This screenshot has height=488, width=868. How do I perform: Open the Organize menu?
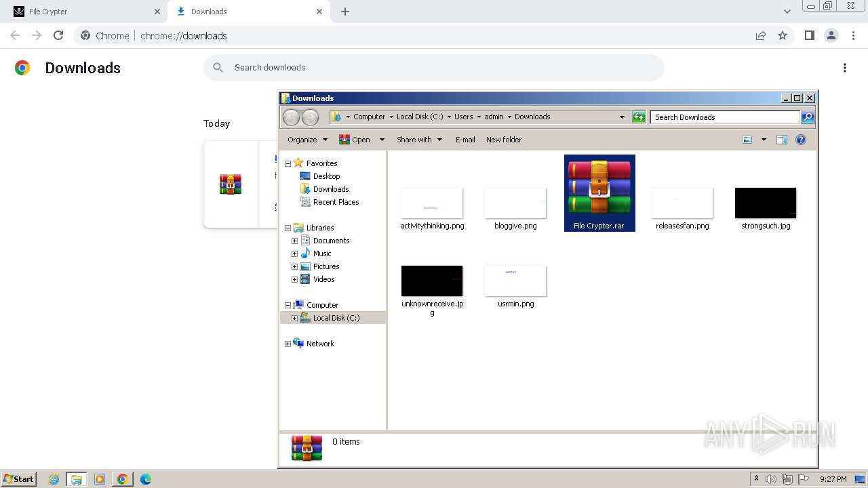click(x=307, y=140)
